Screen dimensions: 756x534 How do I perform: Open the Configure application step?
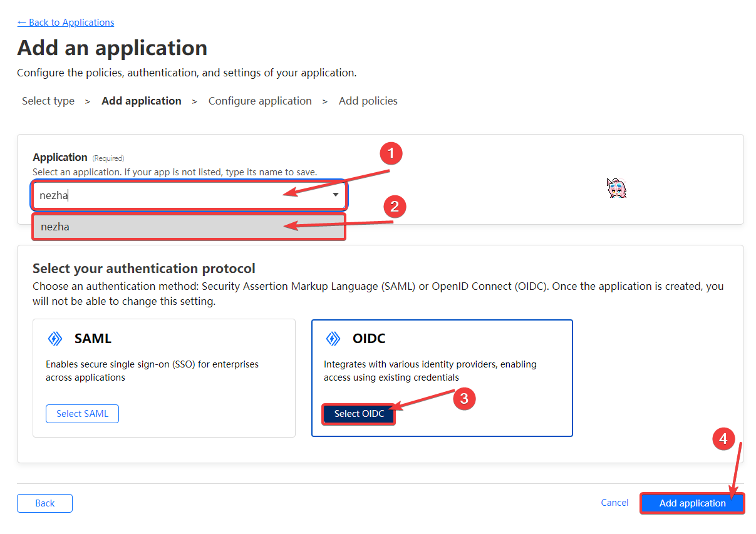(x=260, y=101)
